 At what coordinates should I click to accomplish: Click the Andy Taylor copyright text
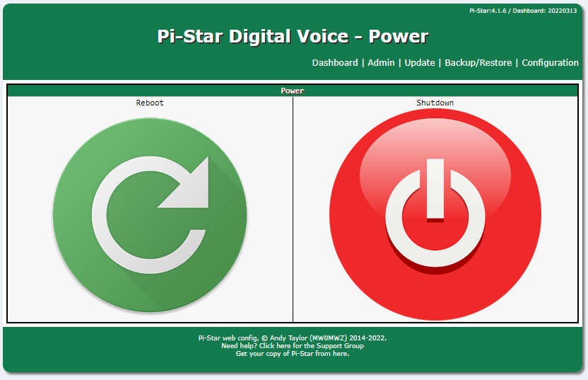(x=293, y=338)
